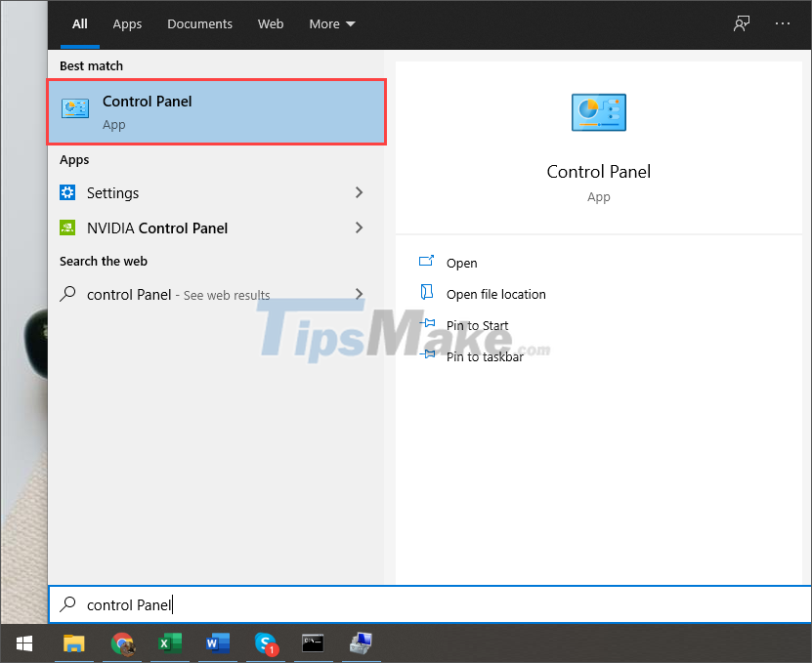This screenshot has height=663, width=812.
Task: Expand the chevron beside NVIDIA Control Panel
Action: point(359,228)
